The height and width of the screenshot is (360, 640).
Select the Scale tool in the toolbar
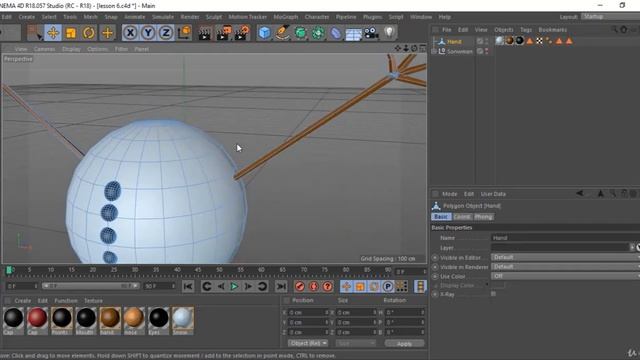(x=71, y=33)
